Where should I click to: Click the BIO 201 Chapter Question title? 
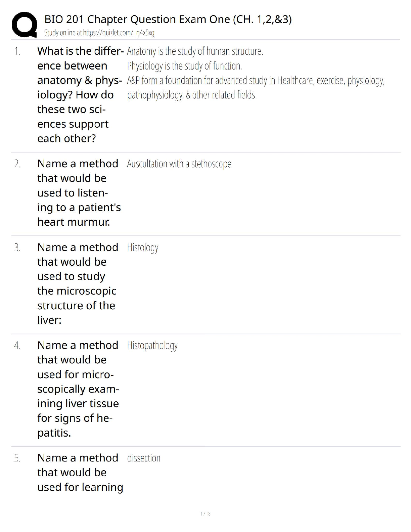tap(168, 19)
